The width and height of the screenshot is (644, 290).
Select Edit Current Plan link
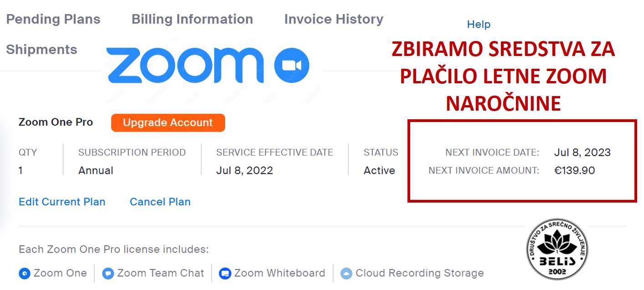pyautogui.click(x=62, y=202)
